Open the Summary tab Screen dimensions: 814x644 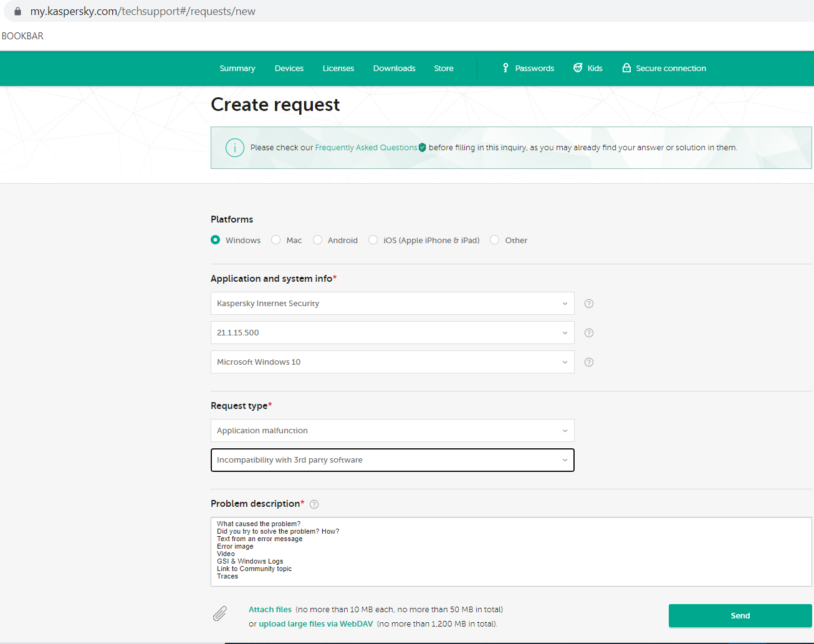pyautogui.click(x=237, y=69)
